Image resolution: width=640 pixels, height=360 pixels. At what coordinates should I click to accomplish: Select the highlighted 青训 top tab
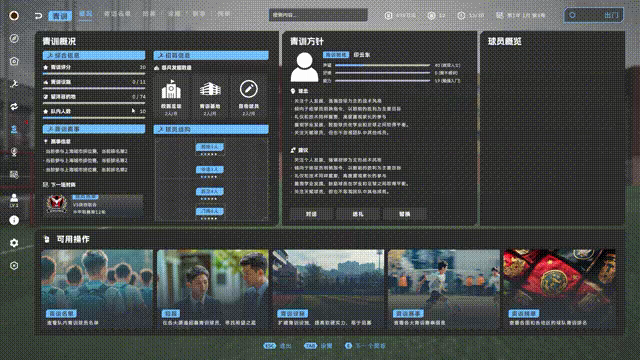coord(60,16)
